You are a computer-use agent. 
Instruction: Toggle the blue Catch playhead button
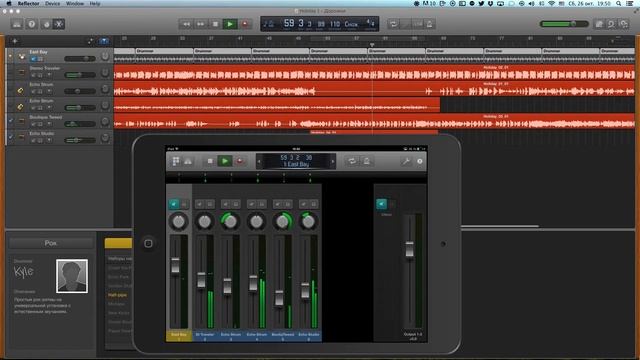(104, 41)
